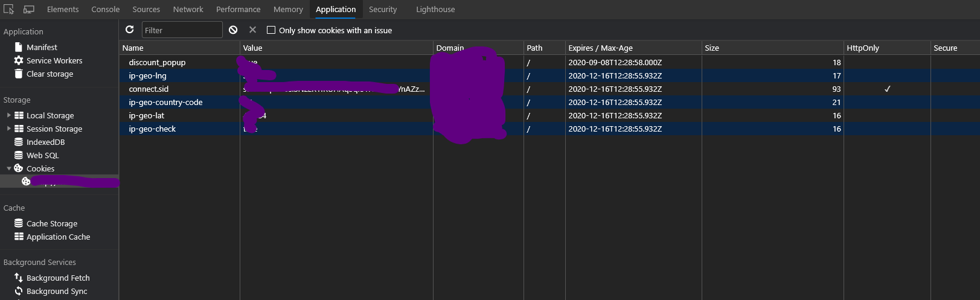The height and width of the screenshot is (300, 980).
Task: Refresh the cookies table
Action: pyautogui.click(x=129, y=30)
